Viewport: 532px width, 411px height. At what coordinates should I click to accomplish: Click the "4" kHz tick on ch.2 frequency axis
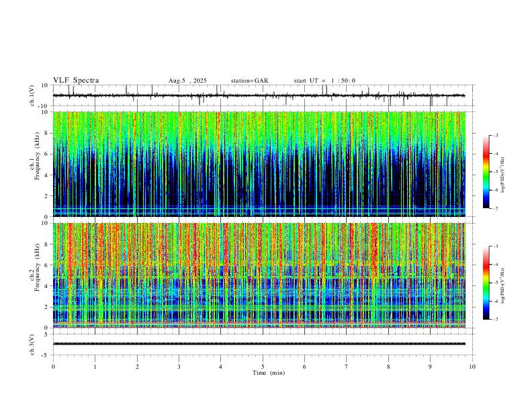click(x=46, y=286)
